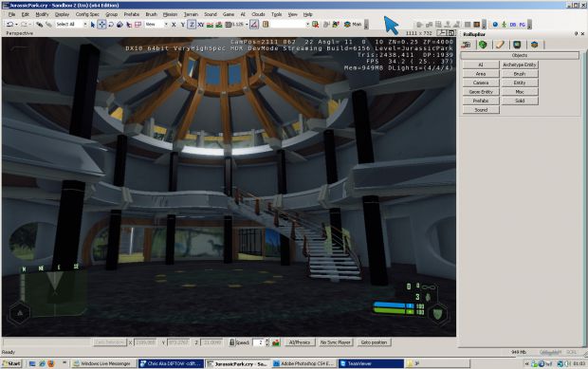
Task: Open the Display settings monitor tab
Action: point(517,45)
